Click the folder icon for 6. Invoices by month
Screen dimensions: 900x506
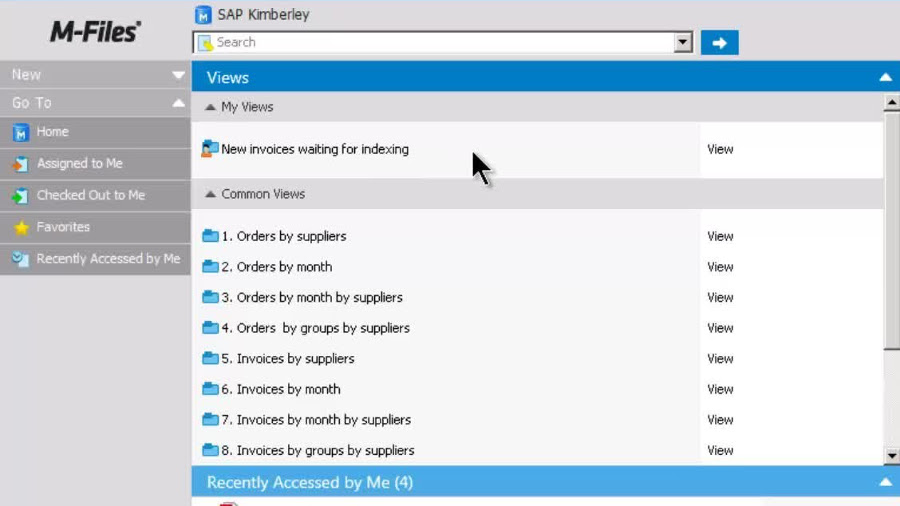[210, 388]
